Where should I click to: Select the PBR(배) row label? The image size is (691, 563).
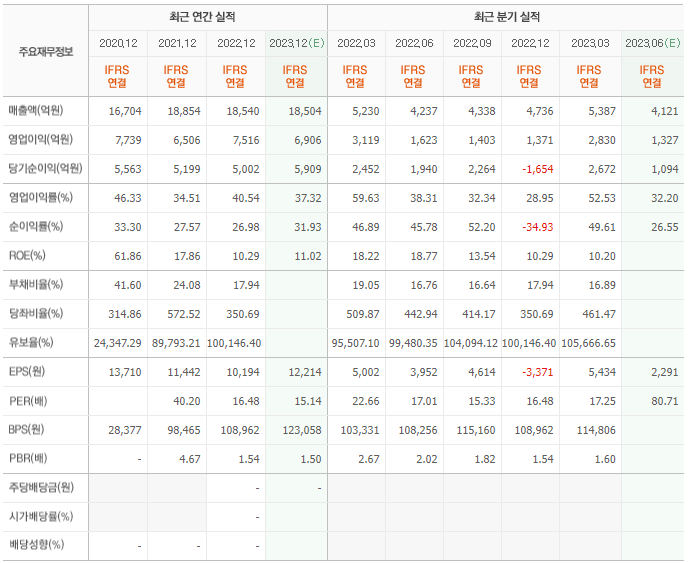point(28,459)
